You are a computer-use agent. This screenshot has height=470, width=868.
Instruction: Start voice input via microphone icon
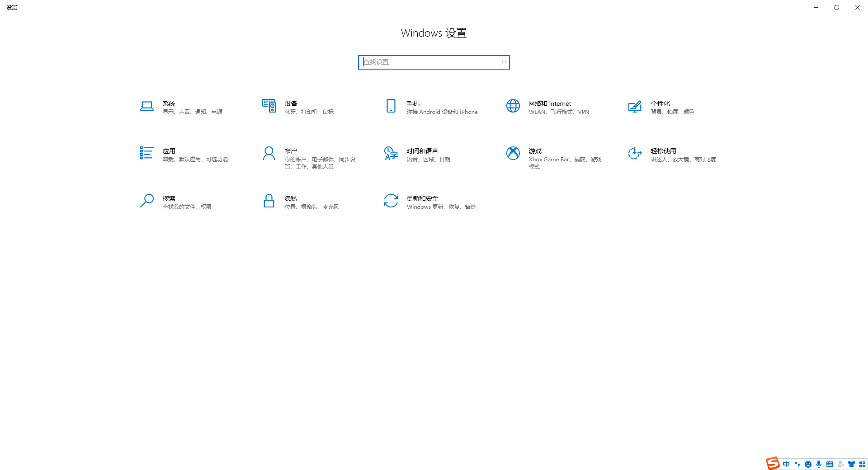819,464
